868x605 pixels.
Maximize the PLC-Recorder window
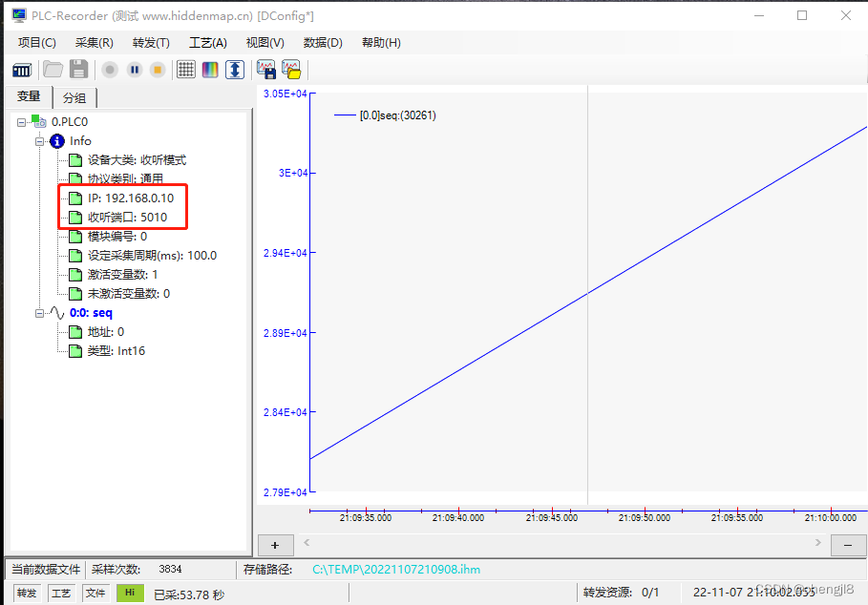[802, 15]
